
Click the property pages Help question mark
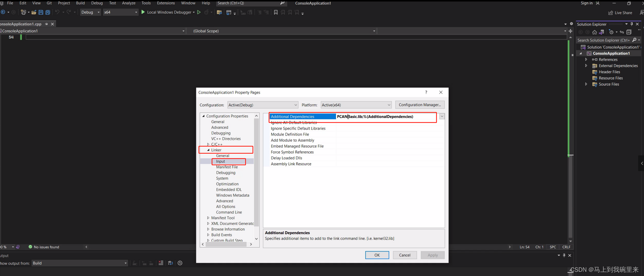(426, 92)
